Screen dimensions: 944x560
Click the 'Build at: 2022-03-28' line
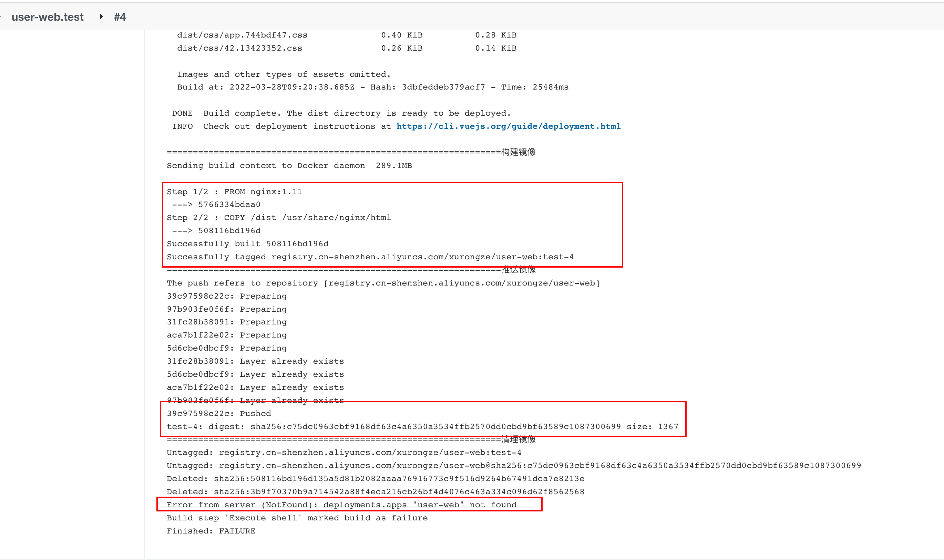click(x=373, y=87)
